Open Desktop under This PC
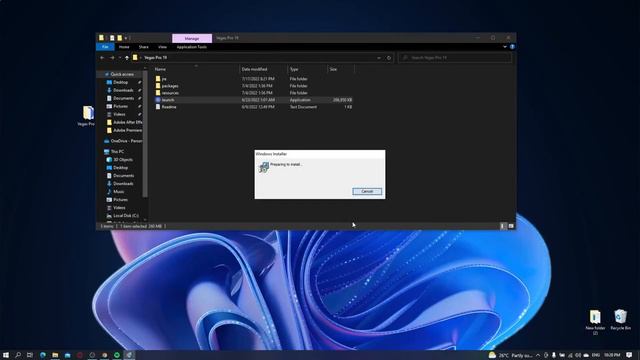640x360 pixels. tap(120, 168)
